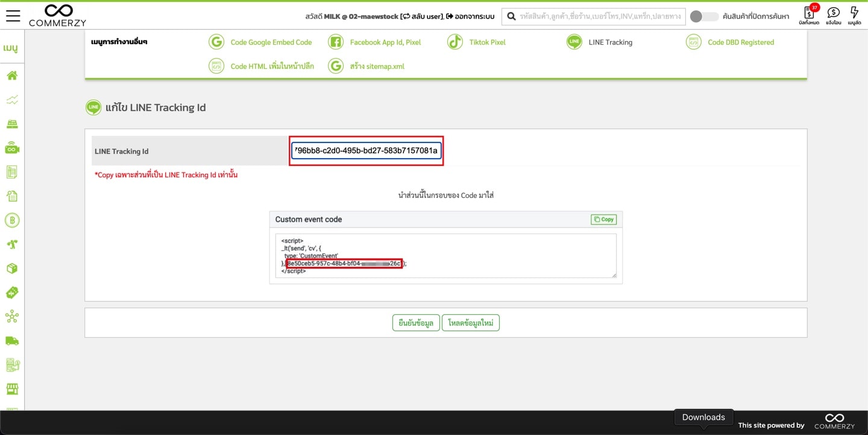Screen dimensions: 868x435
Task: Open Code Google Embed Code menu
Action: click(271, 42)
